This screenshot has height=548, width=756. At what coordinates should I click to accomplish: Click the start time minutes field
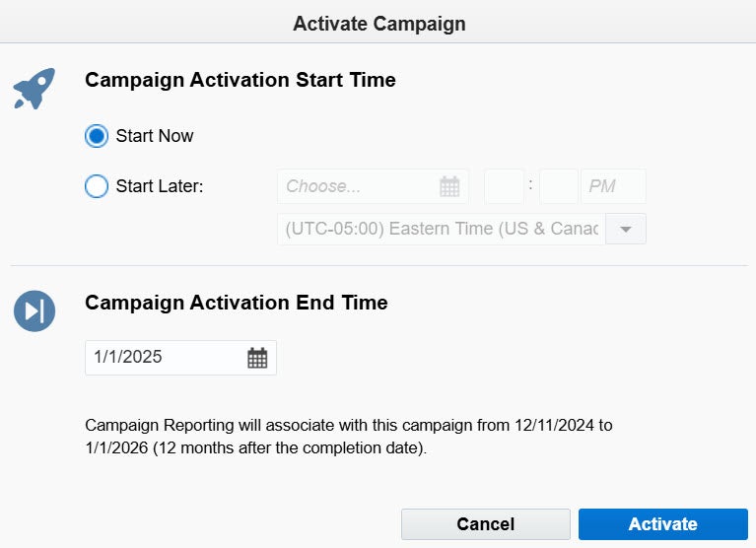[x=559, y=186]
